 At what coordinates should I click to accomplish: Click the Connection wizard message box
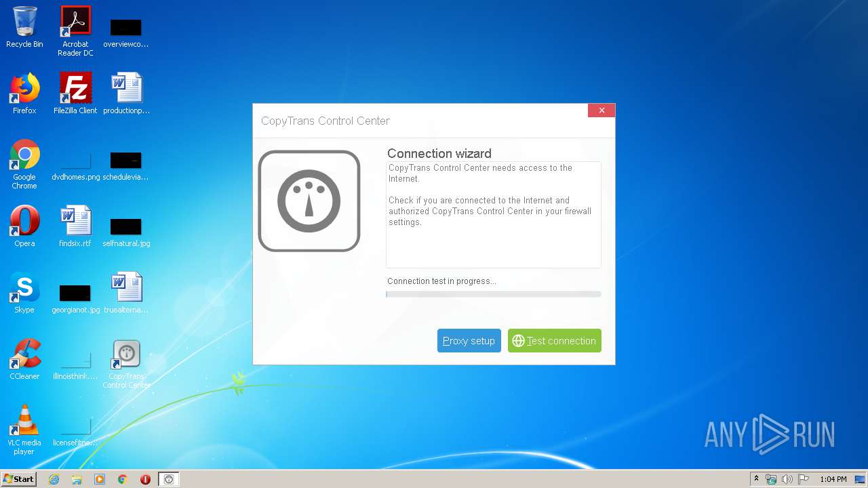pos(494,215)
